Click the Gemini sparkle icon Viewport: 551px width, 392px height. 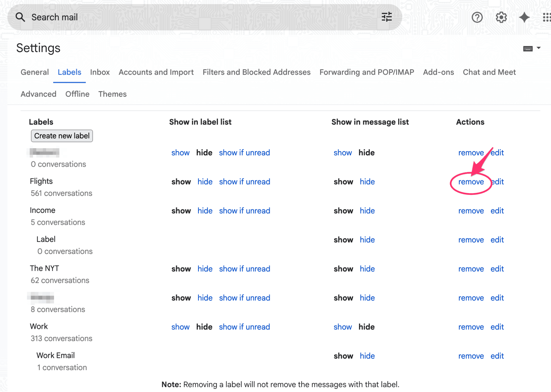point(524,17)
